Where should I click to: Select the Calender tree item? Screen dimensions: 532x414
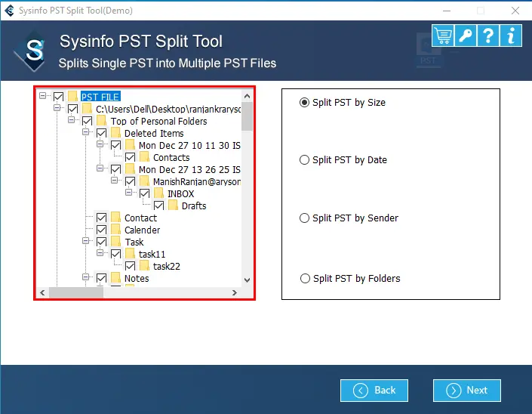tap(142, 230)
